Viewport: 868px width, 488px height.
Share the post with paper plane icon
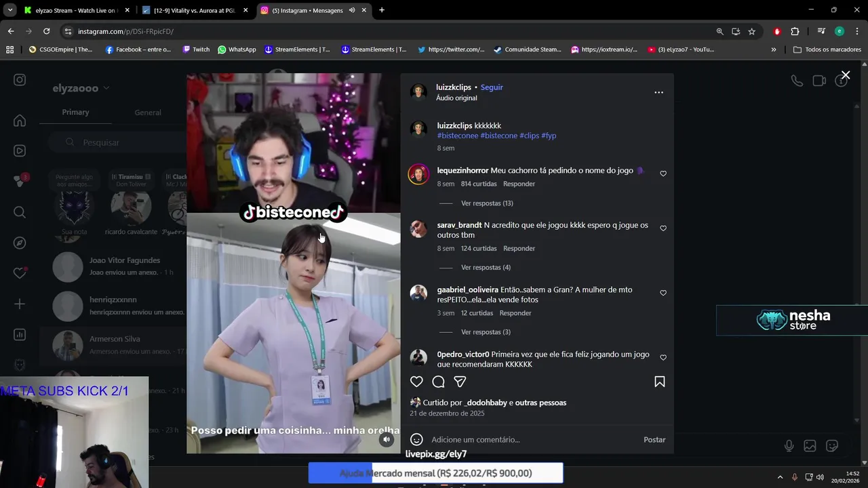coord(460,382)
